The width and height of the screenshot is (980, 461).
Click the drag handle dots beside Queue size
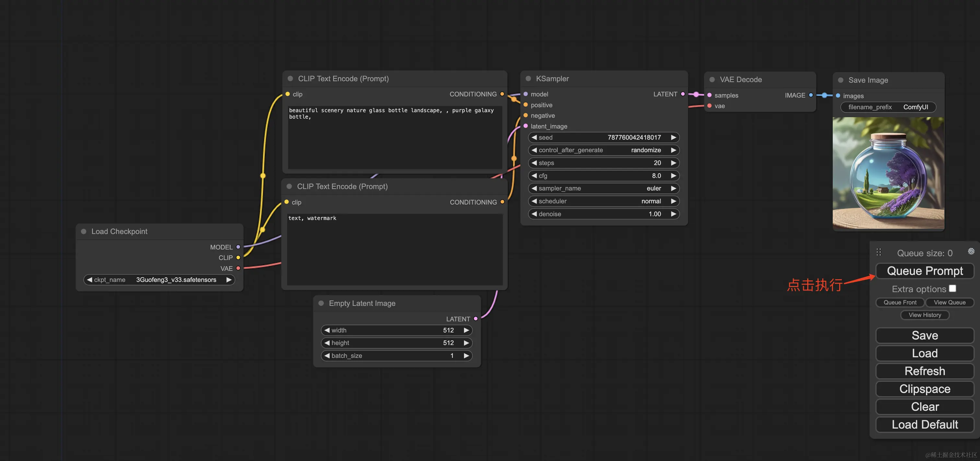(879, 252)
